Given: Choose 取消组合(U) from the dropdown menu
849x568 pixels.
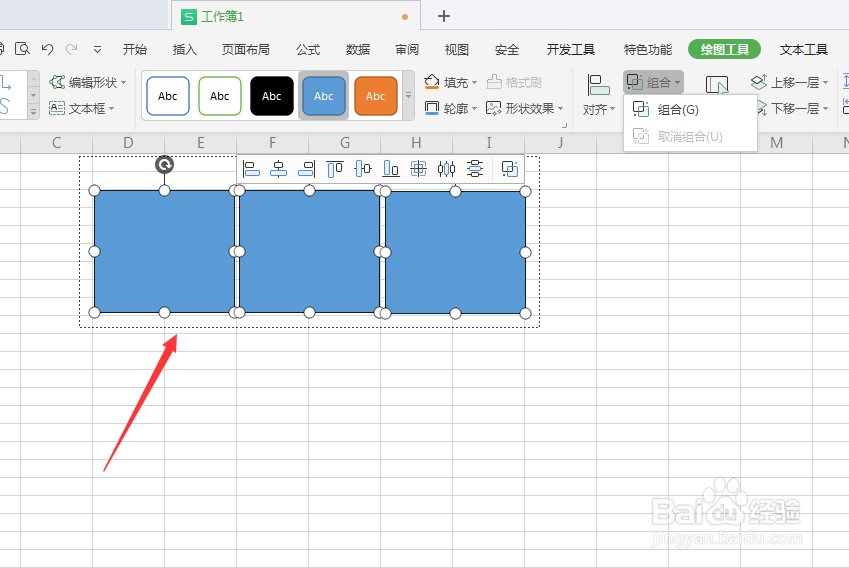Looking at the screenshot, I should [690, 136].
